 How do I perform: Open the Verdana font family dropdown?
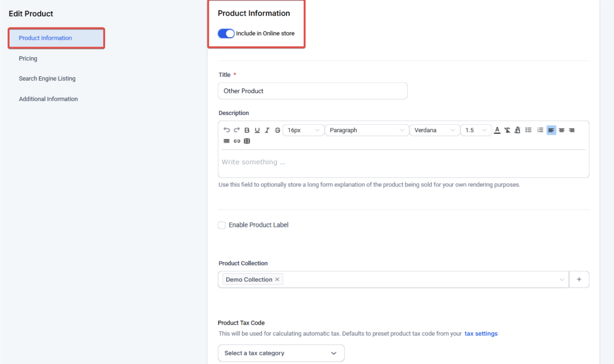(434, 130)
